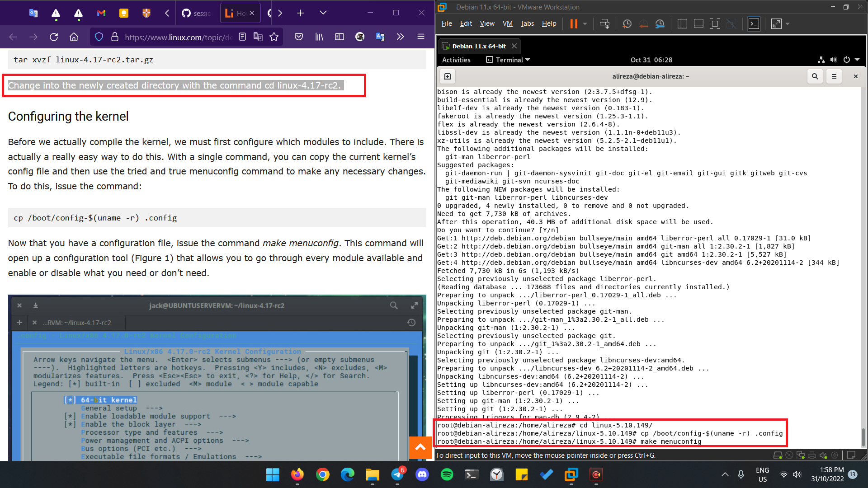Viewport: 868px width, 488px height.
Task: Open the terminal search tool
Action: (x=815, y=76)
